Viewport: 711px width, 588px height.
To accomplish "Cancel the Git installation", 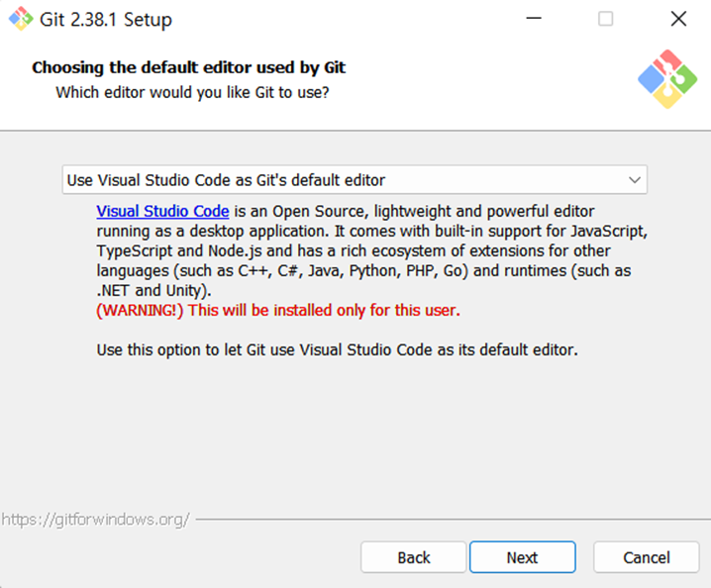I will [x=647, y=557].
